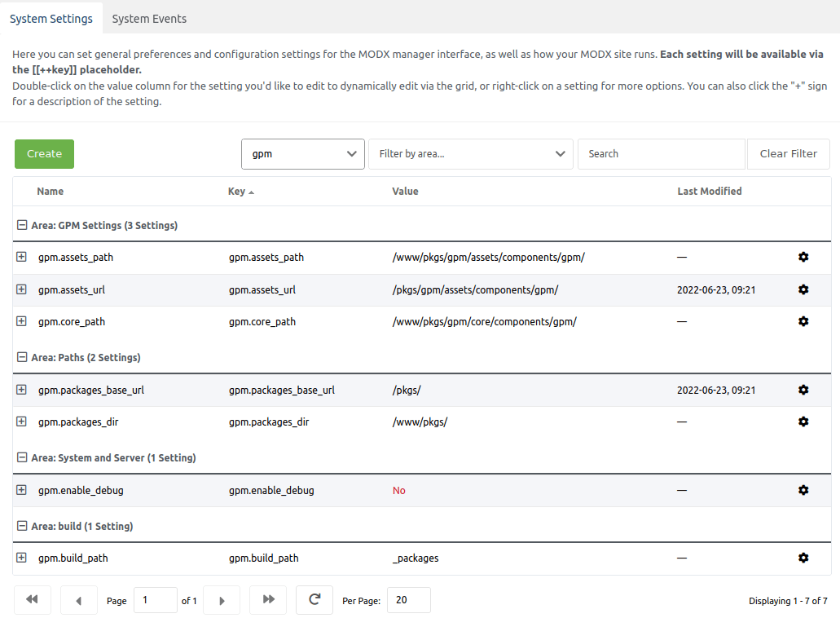This screenshot has width=840, height=618.
Task: Click the gear icon on gpm.assets_url row
Action: 803,289
